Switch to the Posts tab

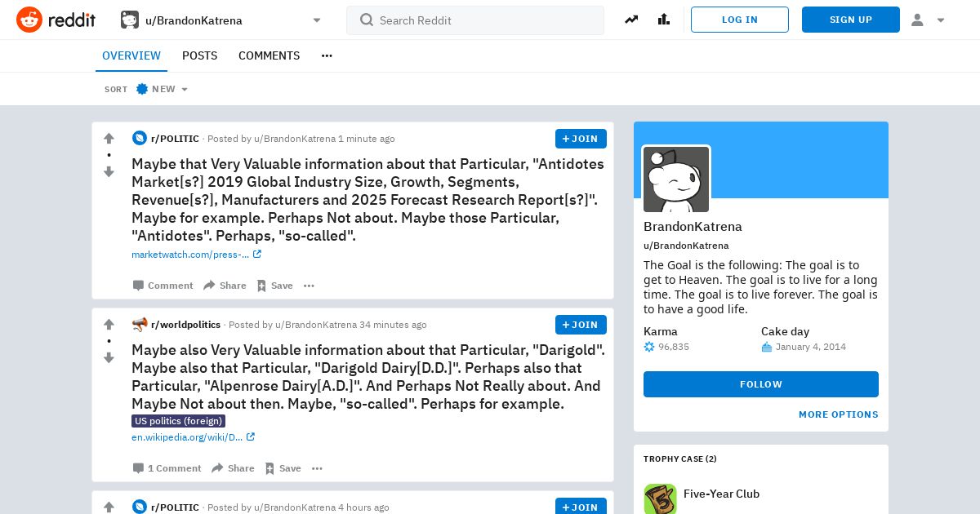click(x=199, y=55)
